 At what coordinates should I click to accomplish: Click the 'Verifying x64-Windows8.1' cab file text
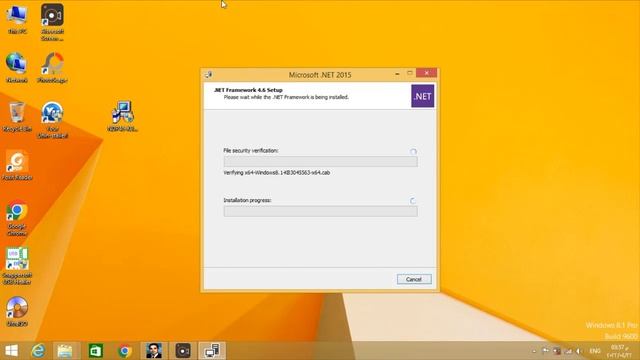[x=277, y=173]
